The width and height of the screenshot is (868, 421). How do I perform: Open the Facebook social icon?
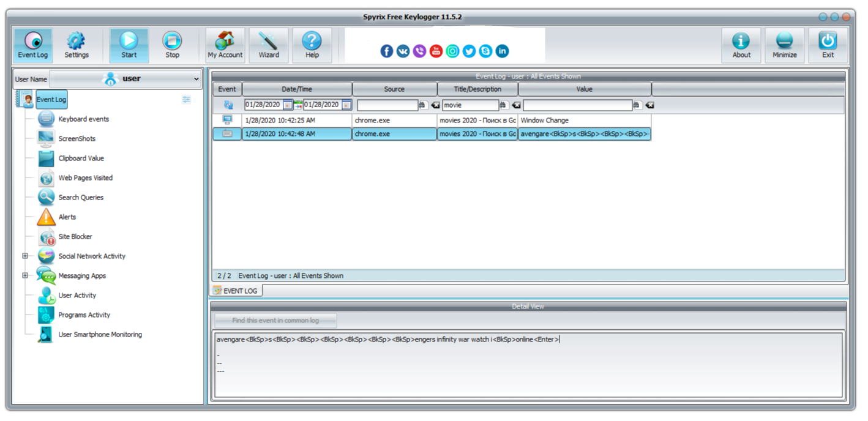click(x=386, y=51)
